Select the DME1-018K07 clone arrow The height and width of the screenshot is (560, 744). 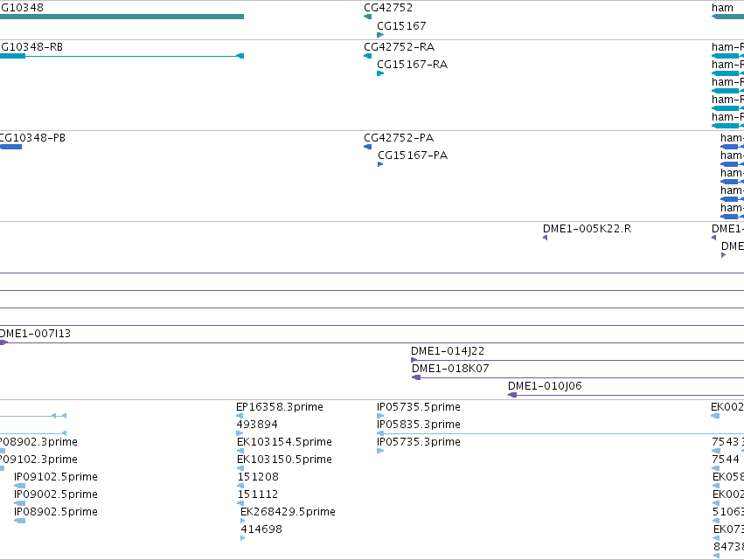point(416,377)
